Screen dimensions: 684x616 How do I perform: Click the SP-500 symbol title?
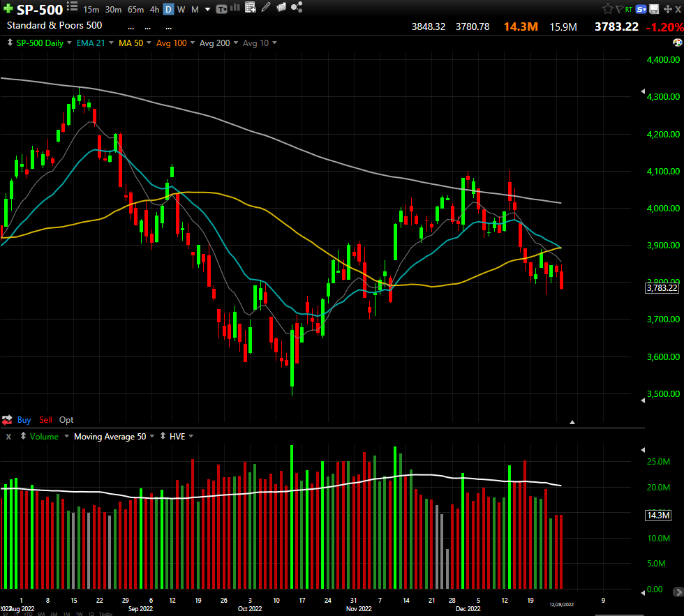coord(40,9)
